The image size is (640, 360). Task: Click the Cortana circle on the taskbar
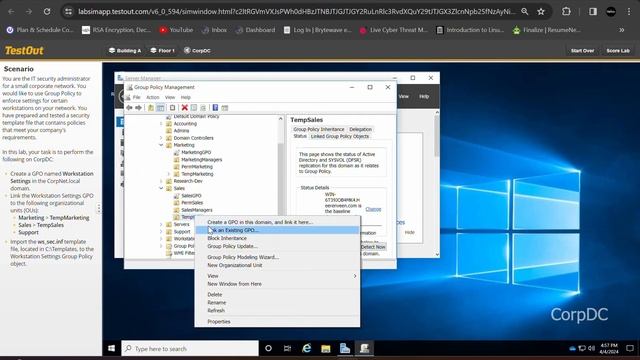pyautogui.click(x=268, y=349)
